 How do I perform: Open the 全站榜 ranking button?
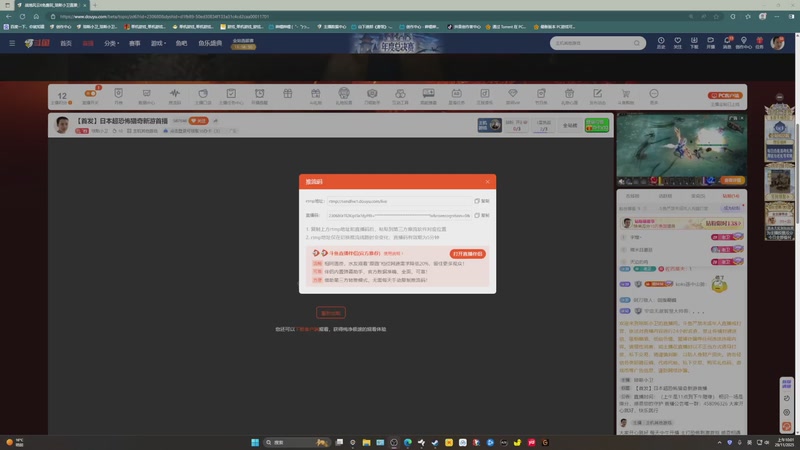(570, 126)
